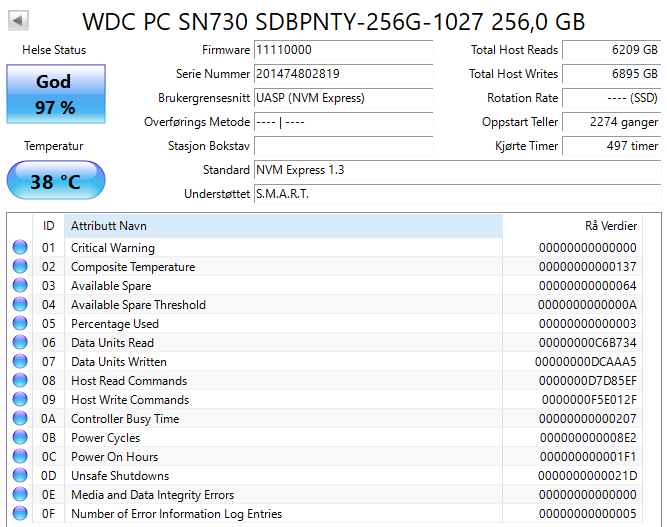Viewport: 667px width, 527px height.
Task: Select the Serie Nummer text field
Action: point(343,74)
